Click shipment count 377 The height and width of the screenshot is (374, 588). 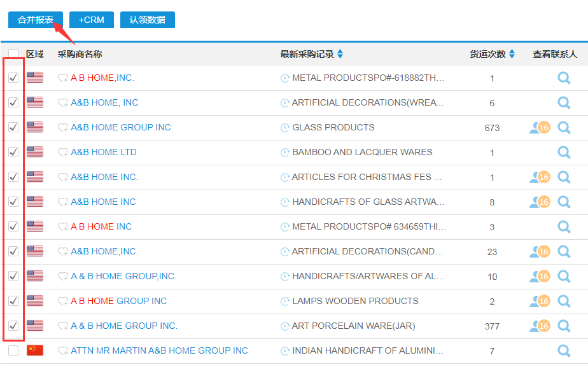point(492,326)
